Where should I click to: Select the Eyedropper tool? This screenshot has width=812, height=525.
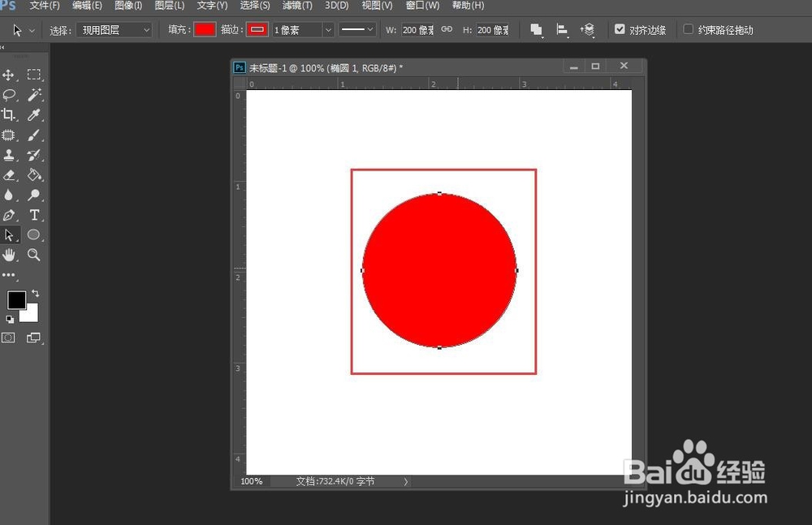pyautogui.click(x=34, y=114)
